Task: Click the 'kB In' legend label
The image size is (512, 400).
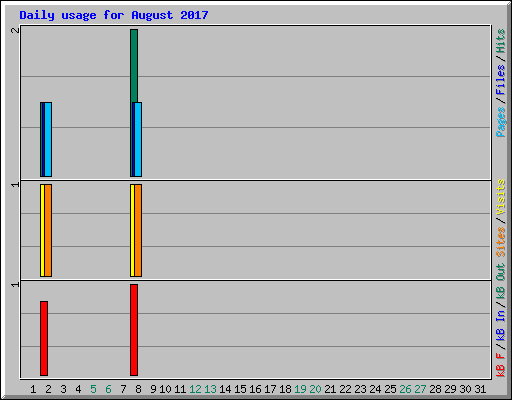Action: (x=501, y=325)
